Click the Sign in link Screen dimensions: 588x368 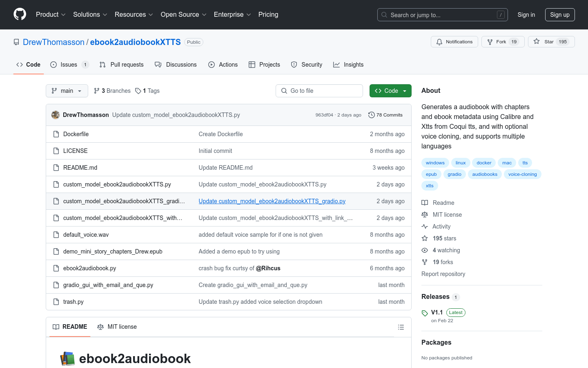click(526, 15)
